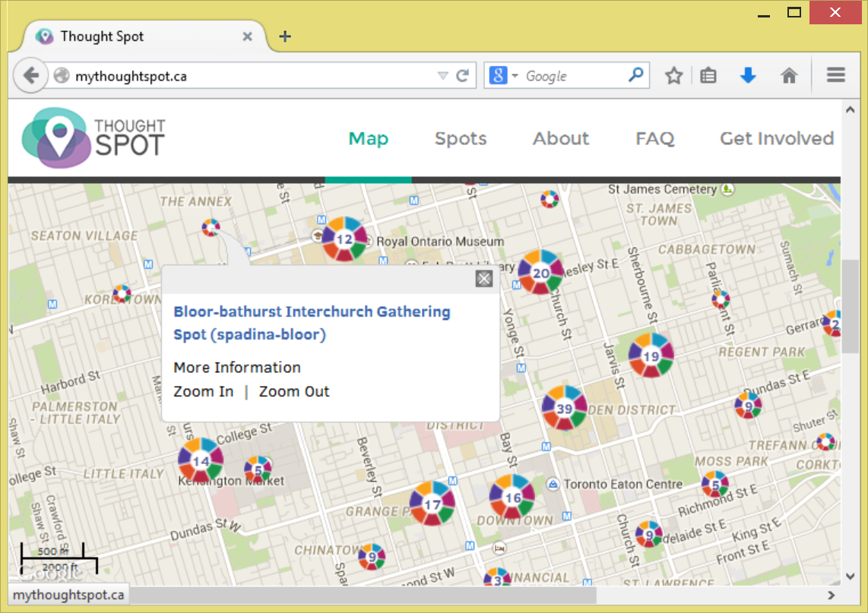Screen dimensions: 868x613
Task: Click Zoom In inside the info popup
Action: coord(203,391)
